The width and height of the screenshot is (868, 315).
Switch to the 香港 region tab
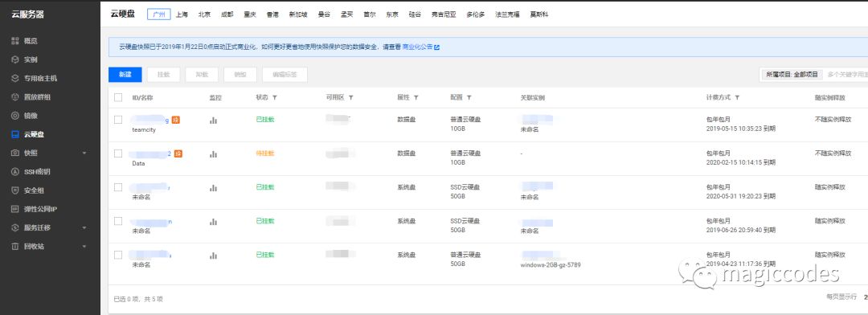272,14
